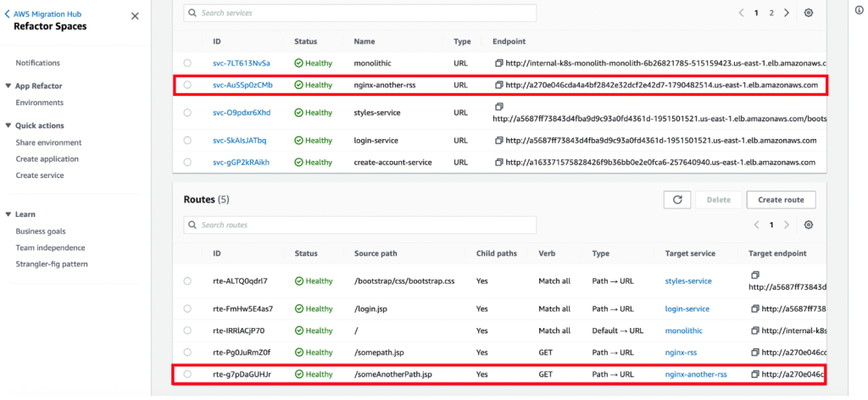Open service svc-AuSSp0zCMb link
The image size is (868, 400).
(242, 85)
